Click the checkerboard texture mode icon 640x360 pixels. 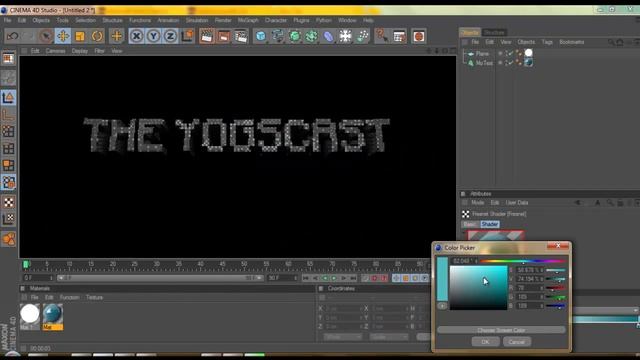point(8,202)
